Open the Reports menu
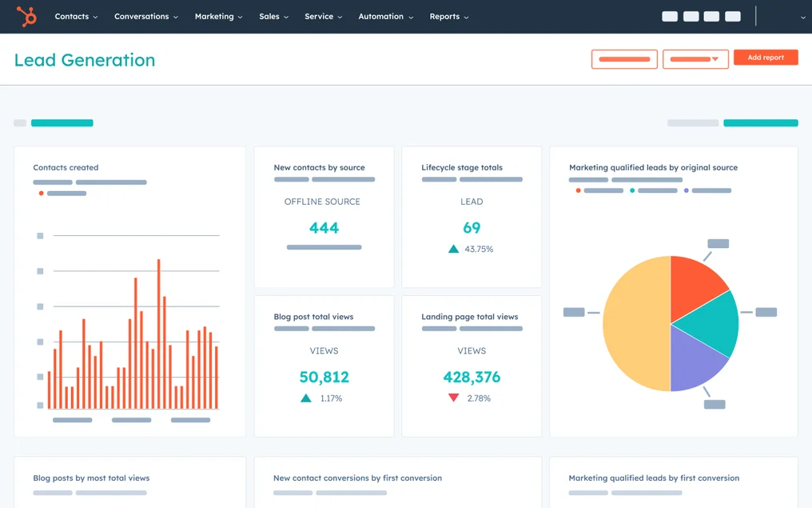 click(448, 16)
